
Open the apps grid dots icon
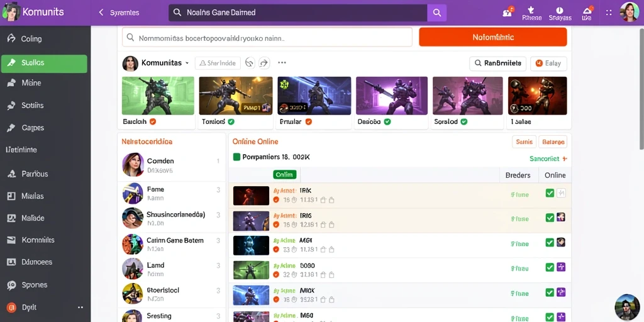tap(609, 13)
